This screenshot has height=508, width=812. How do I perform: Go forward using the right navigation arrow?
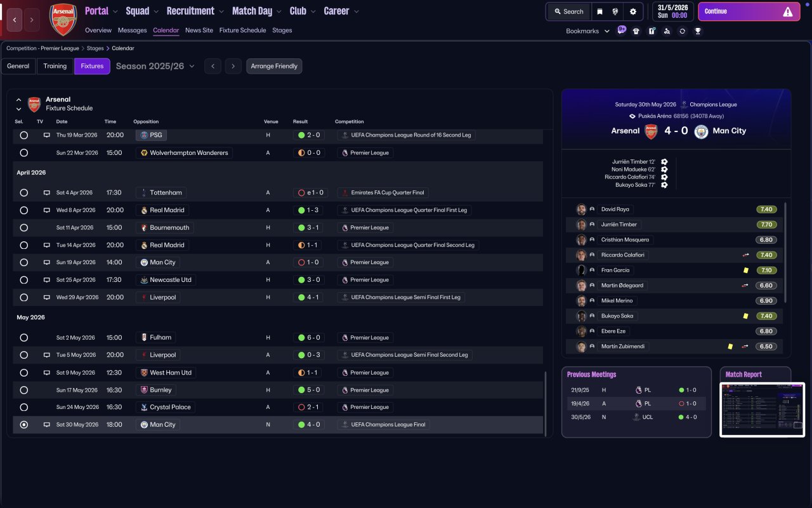pyautogui.click(x=32, y=20)
